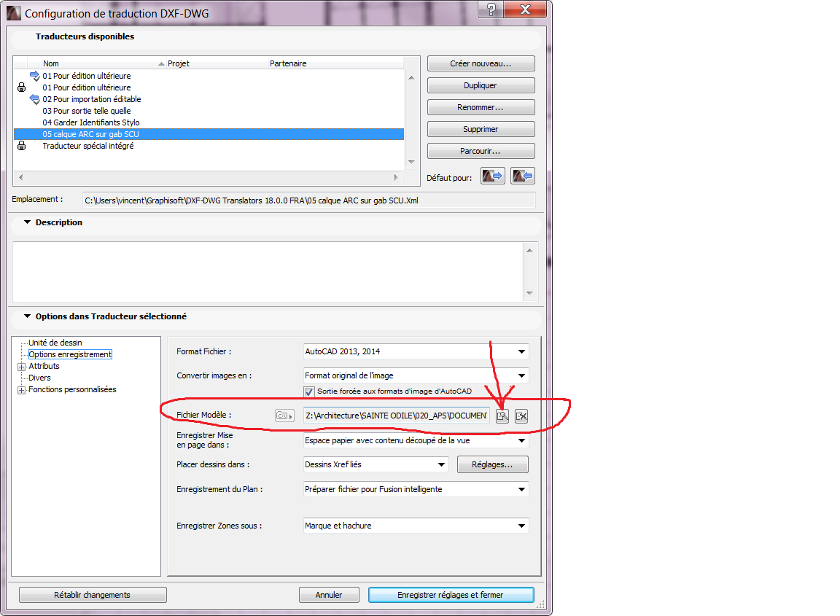Click export arrow icon beside first 01 Pour édition ultérieure

[x=34, y=76]
